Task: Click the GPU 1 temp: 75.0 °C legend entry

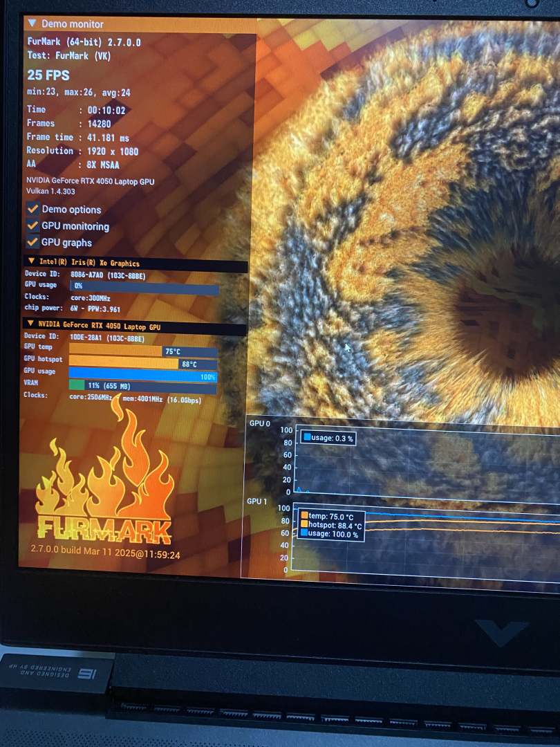Action: click(x=327, y=516)
